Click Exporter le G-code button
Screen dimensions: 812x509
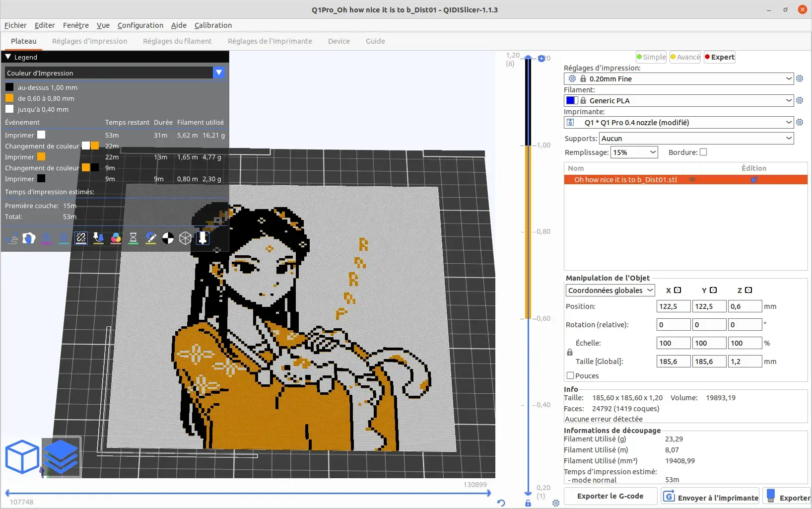(610, 496)
